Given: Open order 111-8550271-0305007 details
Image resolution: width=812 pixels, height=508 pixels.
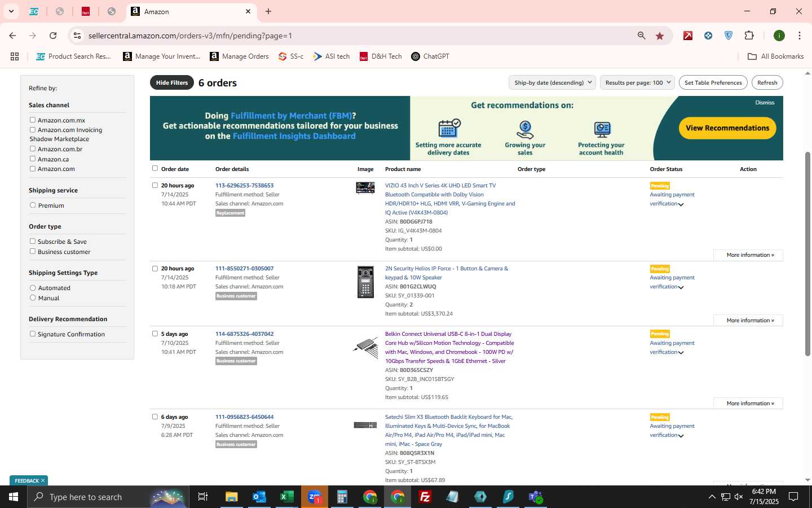Looking at the screenshot, I should [x=244, y=269].
